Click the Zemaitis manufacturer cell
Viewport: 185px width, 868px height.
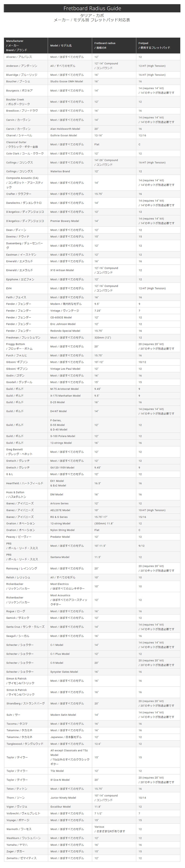25,858
